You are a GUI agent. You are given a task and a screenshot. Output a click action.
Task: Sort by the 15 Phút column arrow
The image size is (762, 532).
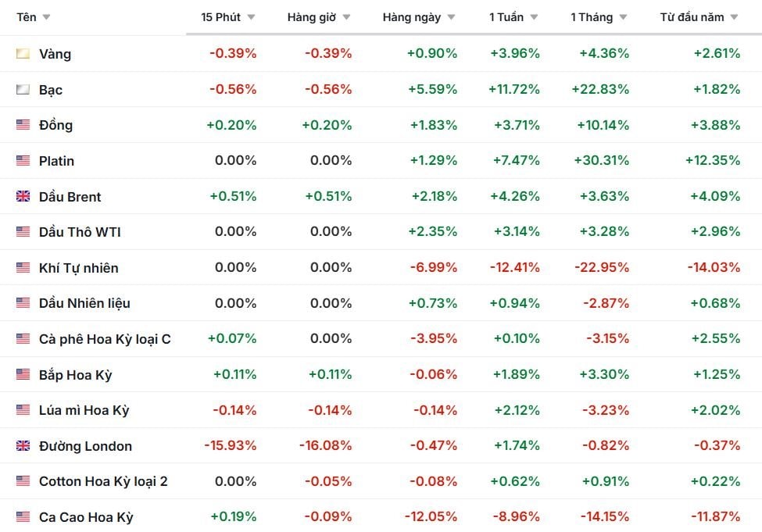[x=251, y=17]
